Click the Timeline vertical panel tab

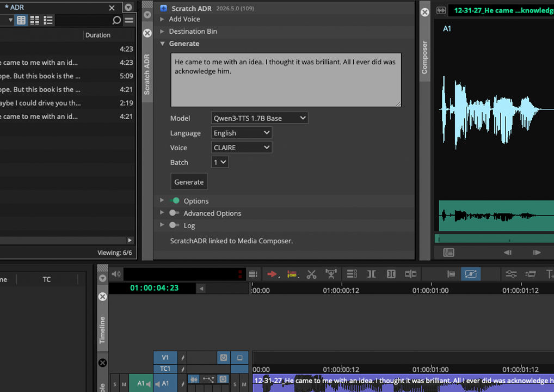pyautogui.click(x=102, y=330)
